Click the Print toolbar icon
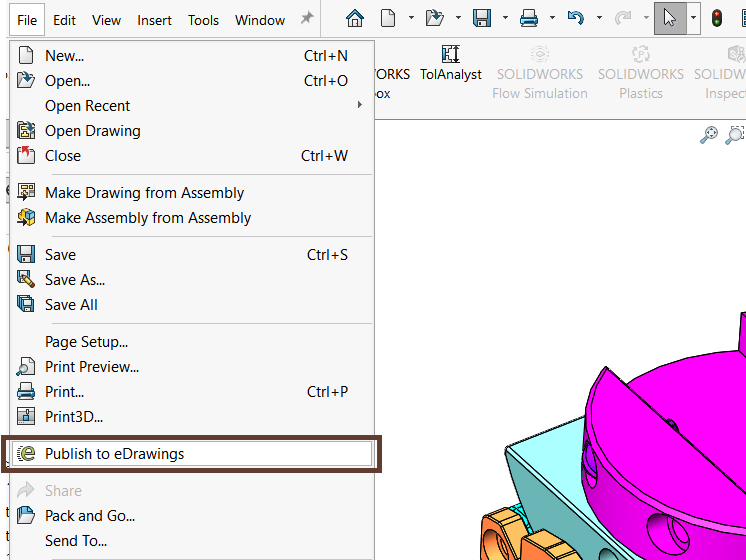 [529, 18]
